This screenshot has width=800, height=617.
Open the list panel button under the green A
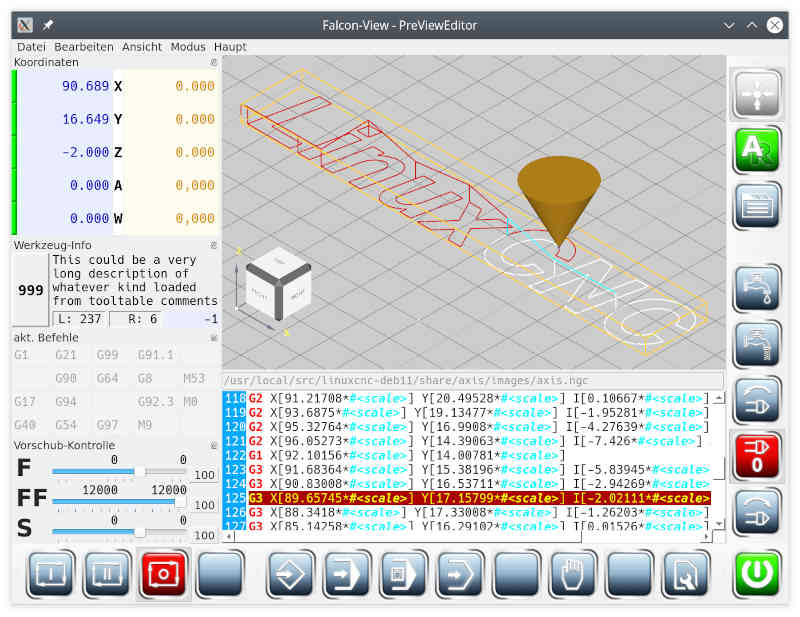point(757,206)
